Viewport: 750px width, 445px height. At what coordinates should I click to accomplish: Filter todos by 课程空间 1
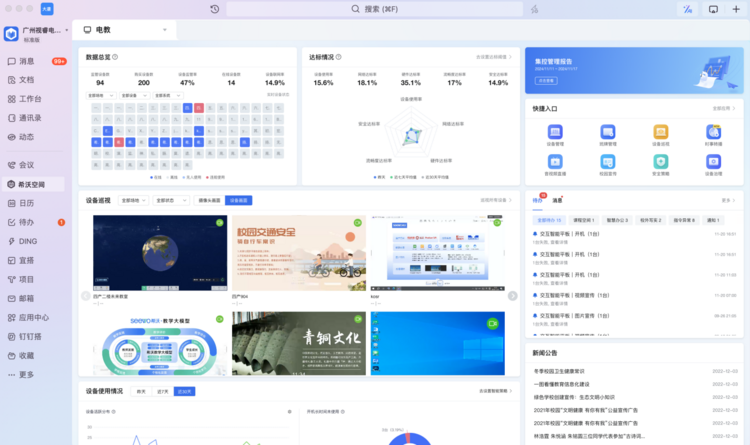584,220
